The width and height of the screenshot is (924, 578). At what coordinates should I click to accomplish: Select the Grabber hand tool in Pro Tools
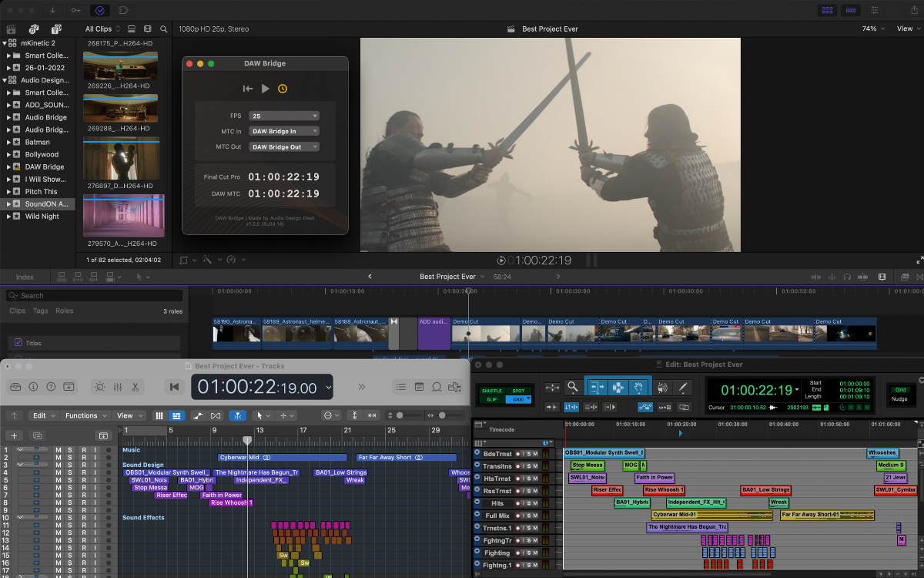point(638,388)
